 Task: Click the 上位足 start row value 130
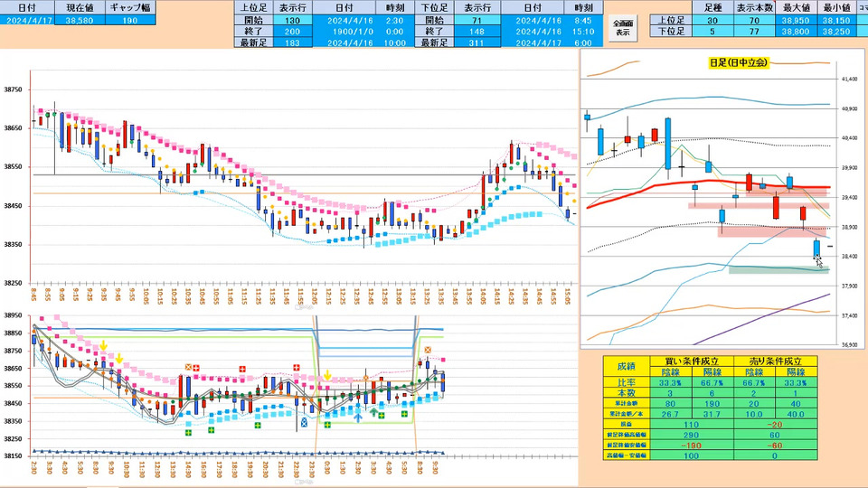pyautogui.click(x=292, y=21)
